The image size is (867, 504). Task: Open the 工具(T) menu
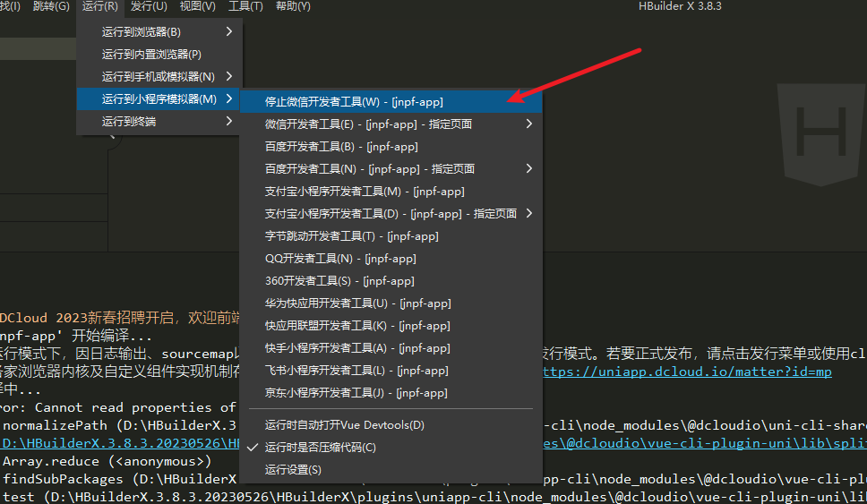coord(245,6)
